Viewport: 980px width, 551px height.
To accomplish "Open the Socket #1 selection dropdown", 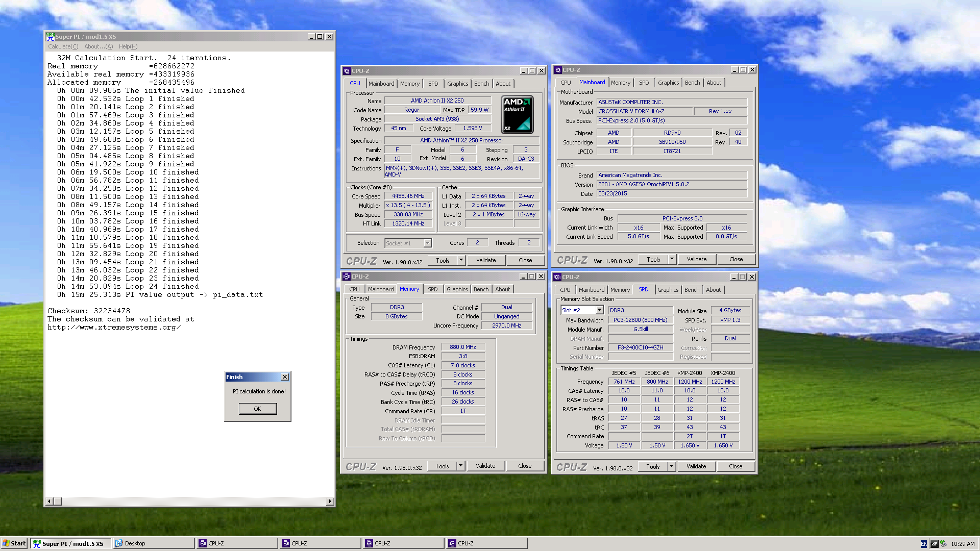I will pos(428,243).
